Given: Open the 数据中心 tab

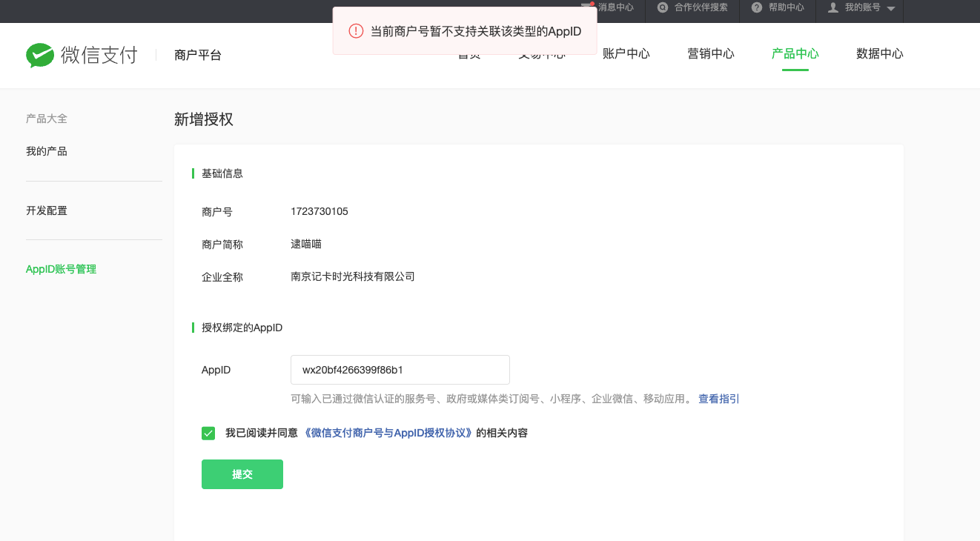Looking at the screenshot, I should (x=880, y=54).
